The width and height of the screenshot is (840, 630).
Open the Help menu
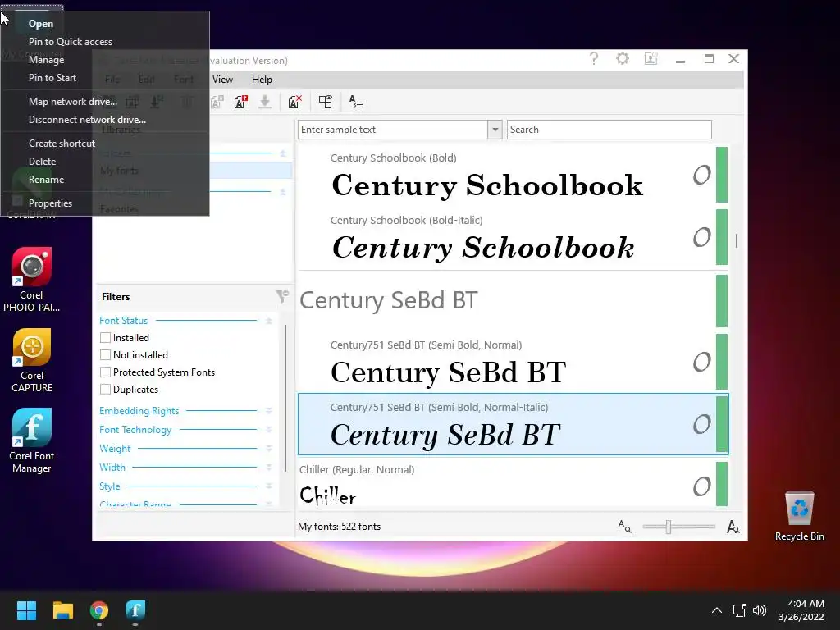click(x=262, y=80)
